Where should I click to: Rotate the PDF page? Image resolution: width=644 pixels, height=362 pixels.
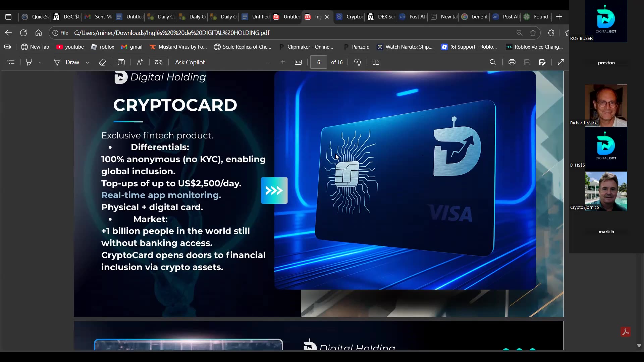click(x=357, y=62)
